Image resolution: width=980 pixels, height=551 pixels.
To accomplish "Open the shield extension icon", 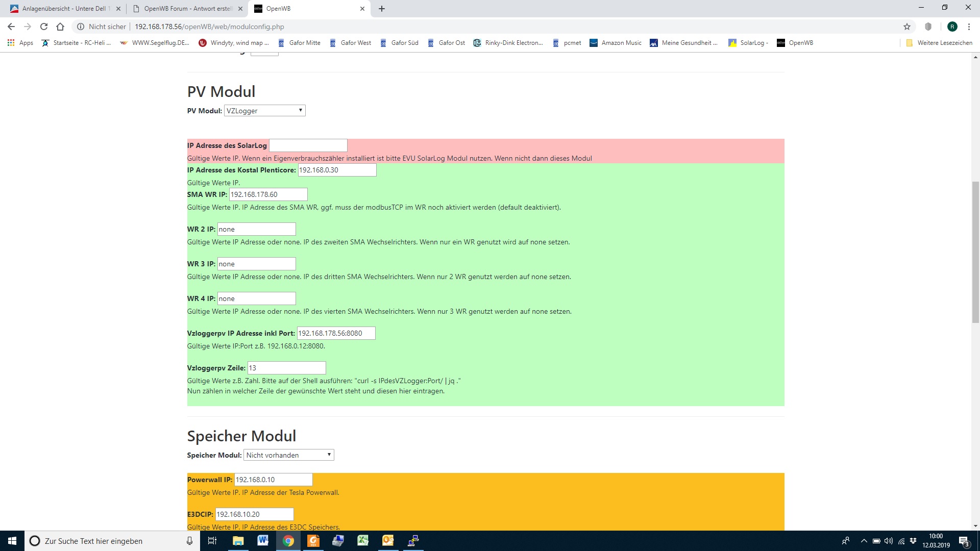I will [928, 27].
